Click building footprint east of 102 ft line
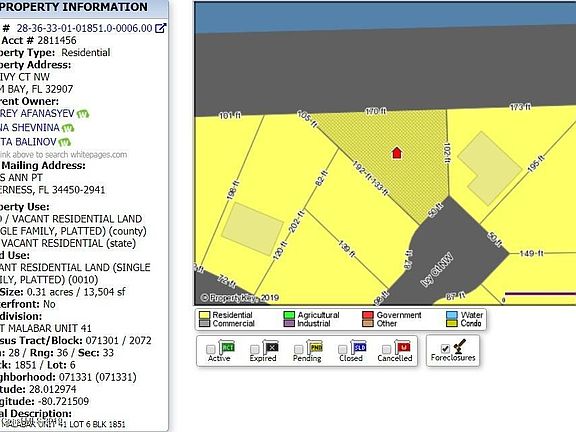576x432 pixels. click(490, 168)
